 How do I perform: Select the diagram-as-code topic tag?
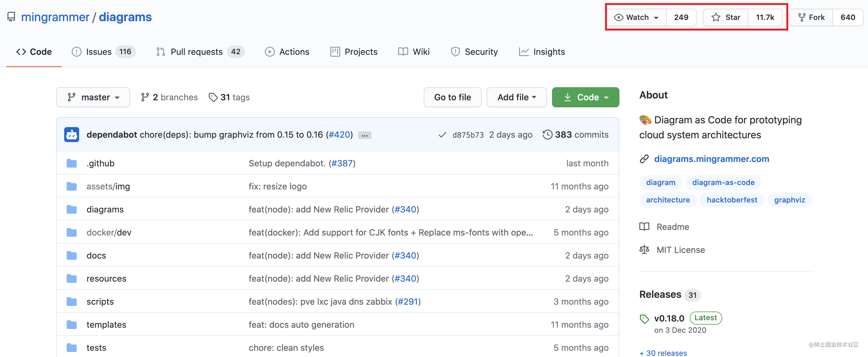pos(723,182)
